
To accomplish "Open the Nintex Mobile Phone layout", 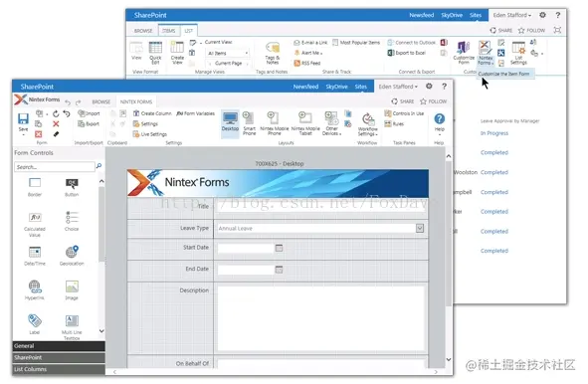I will click(275, 123).
